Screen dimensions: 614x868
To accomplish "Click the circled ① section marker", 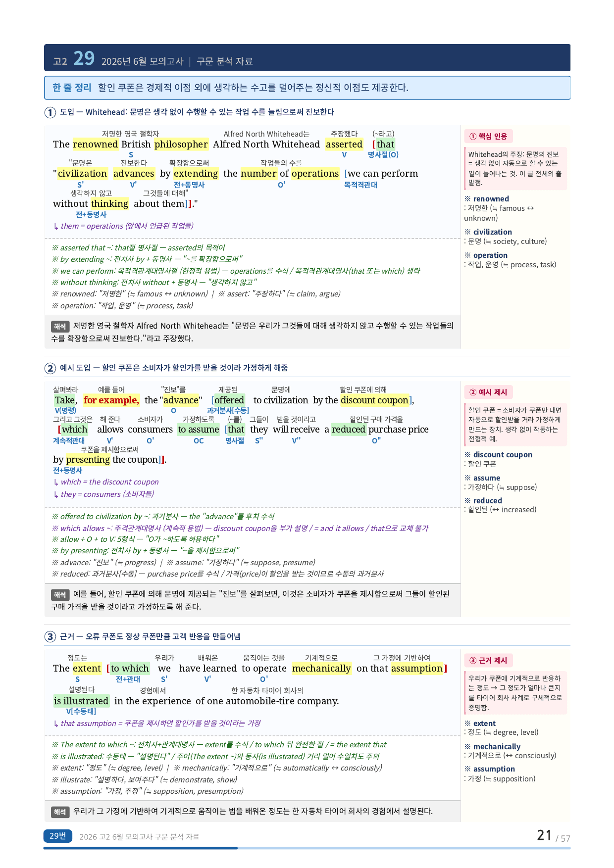I will [x=50, y=112].
